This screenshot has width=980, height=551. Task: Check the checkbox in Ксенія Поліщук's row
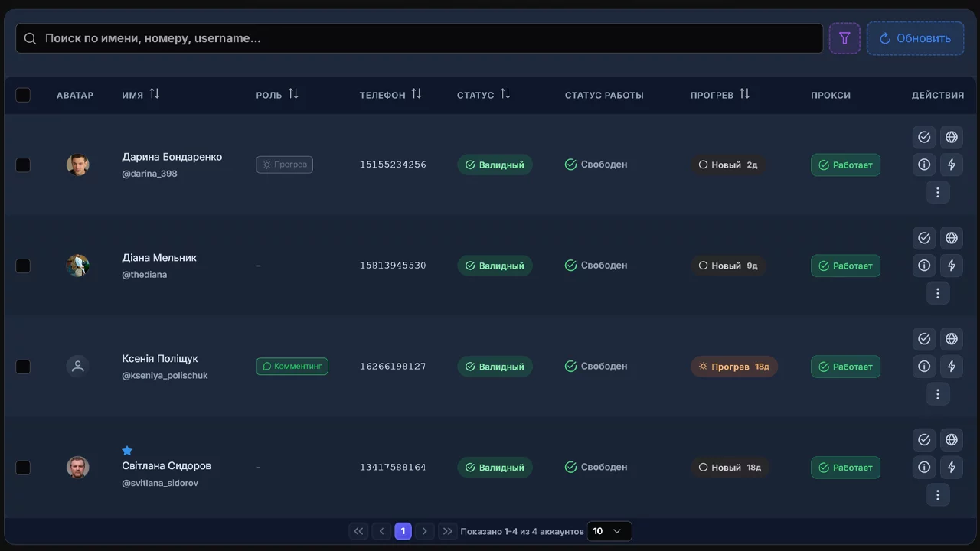23,367
